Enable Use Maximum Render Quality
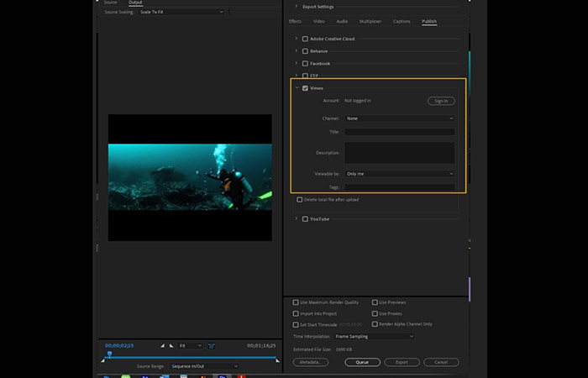 click(x=296, y=302)
